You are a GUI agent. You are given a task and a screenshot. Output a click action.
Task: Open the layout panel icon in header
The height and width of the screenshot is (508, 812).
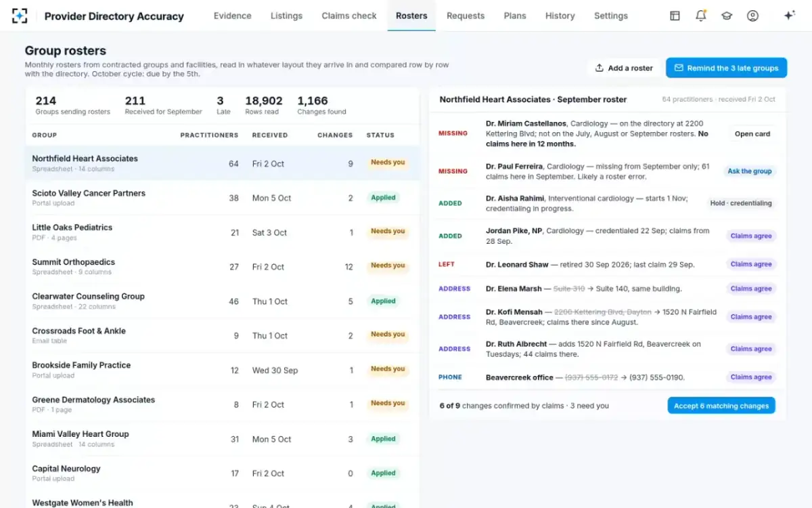[675, 16]
